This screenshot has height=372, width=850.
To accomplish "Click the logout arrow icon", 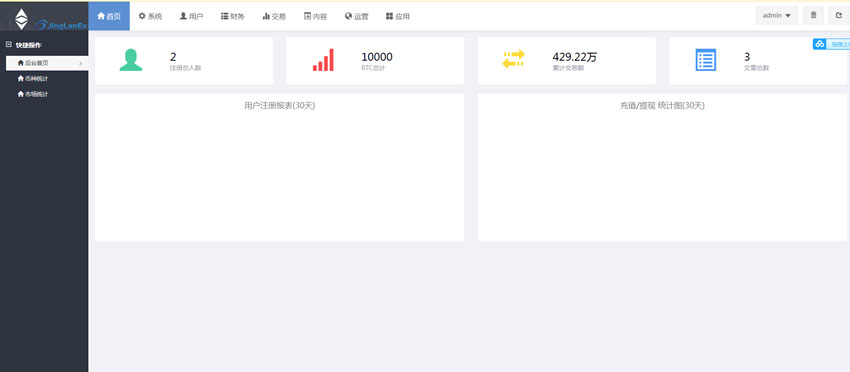I will coord(839,16).
